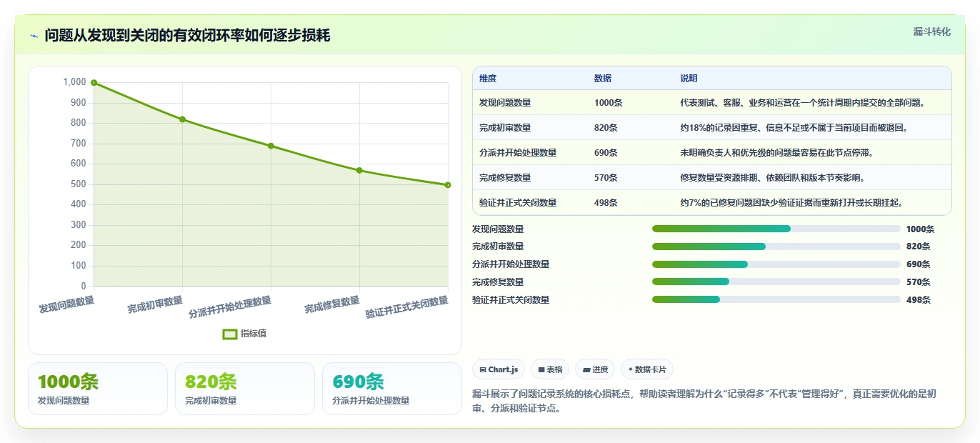
Task: Click the chart x-axis label "完成初审数量"
Action: tap(155, 304)
